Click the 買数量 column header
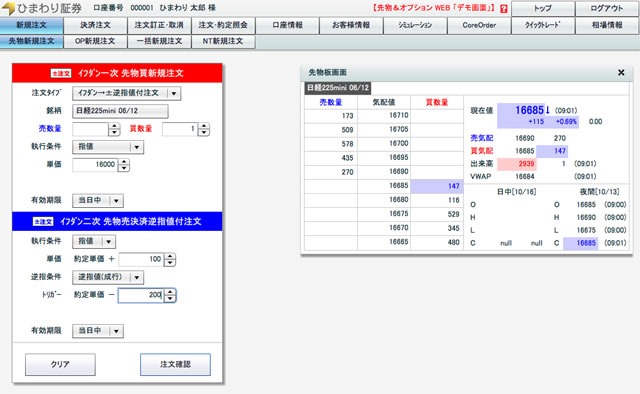640x394 pixels. pyautogui.click(x=437, y=102)
